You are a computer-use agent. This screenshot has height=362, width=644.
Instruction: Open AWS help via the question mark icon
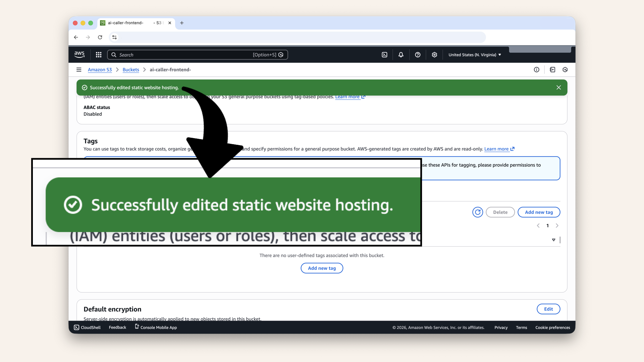[418, 55]
